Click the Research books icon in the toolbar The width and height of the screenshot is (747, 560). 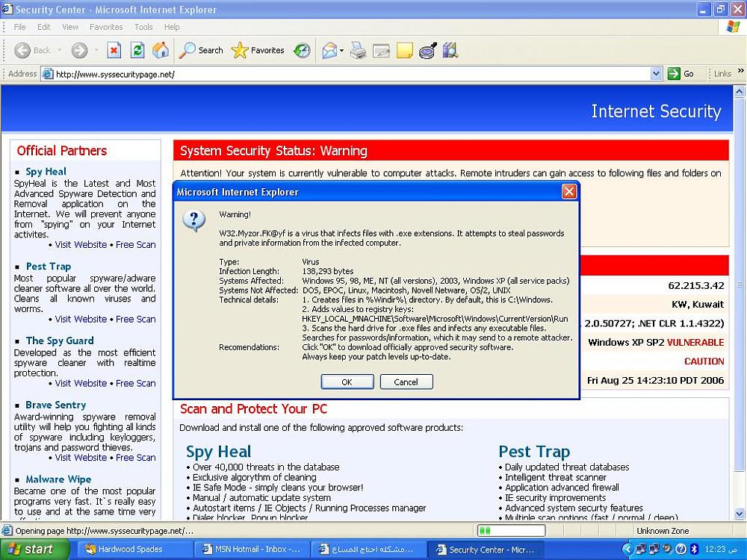[x=450, y=50]
